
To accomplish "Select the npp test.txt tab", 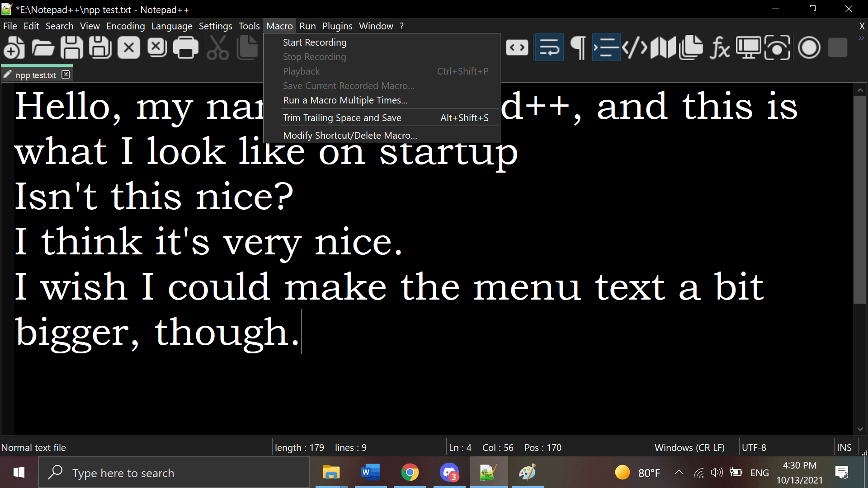I will 35,75.
